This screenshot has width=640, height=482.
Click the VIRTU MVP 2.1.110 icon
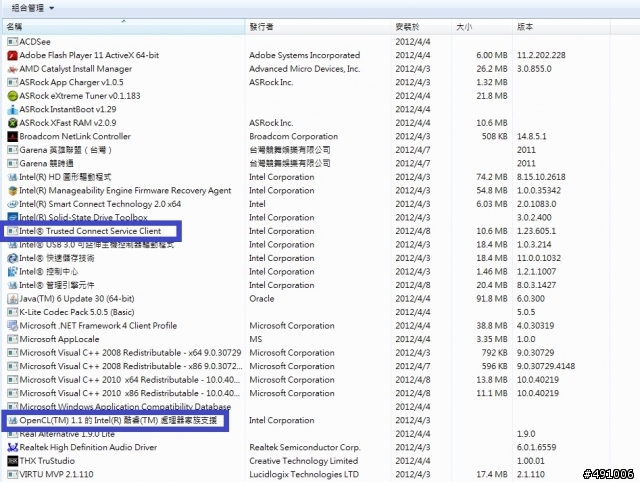coord(13,474)
